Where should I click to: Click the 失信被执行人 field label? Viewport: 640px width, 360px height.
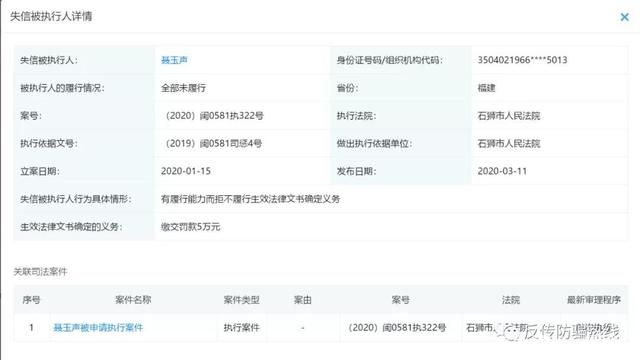click(x=49, y=60)
